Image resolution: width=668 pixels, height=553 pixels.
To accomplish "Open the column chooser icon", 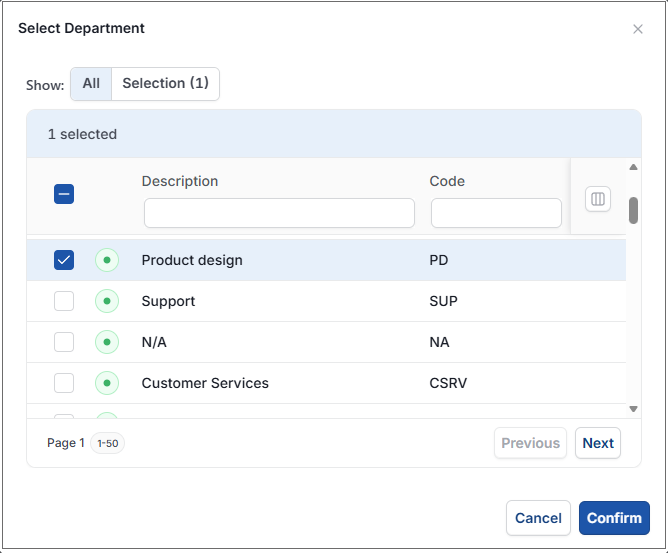I will pyautogui.click(x=598, y=199).
